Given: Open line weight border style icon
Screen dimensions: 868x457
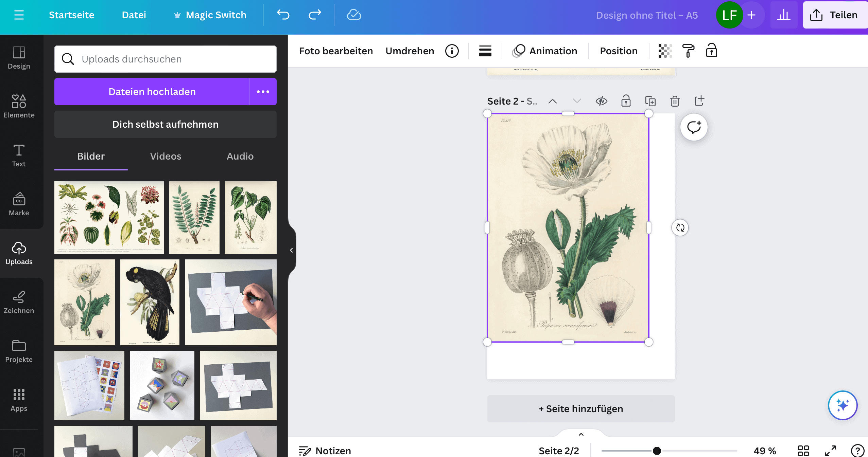Looking at the screenshot, I should point(485,51).
